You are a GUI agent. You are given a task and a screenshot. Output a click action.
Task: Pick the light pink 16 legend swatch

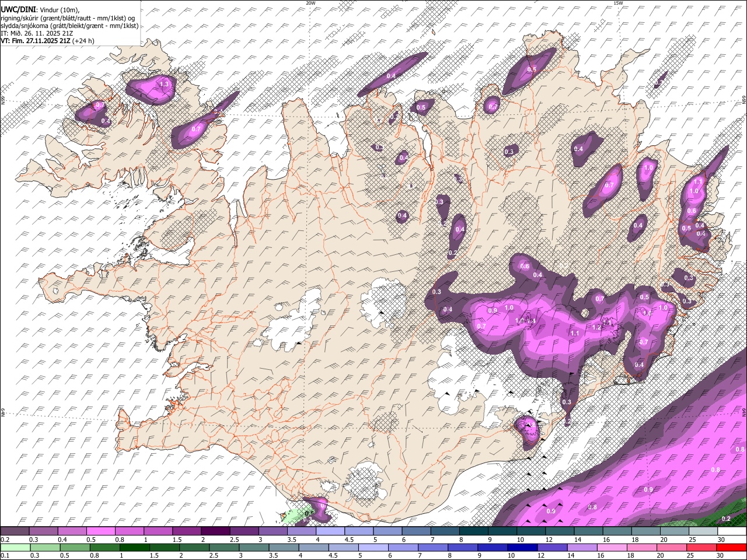[x=612, y=548]
